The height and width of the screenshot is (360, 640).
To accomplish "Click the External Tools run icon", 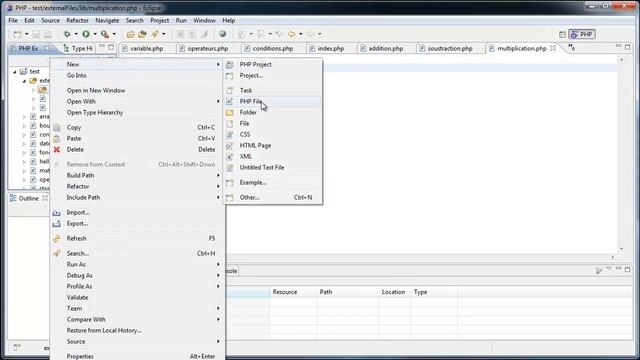I will [x=105, y=34].
